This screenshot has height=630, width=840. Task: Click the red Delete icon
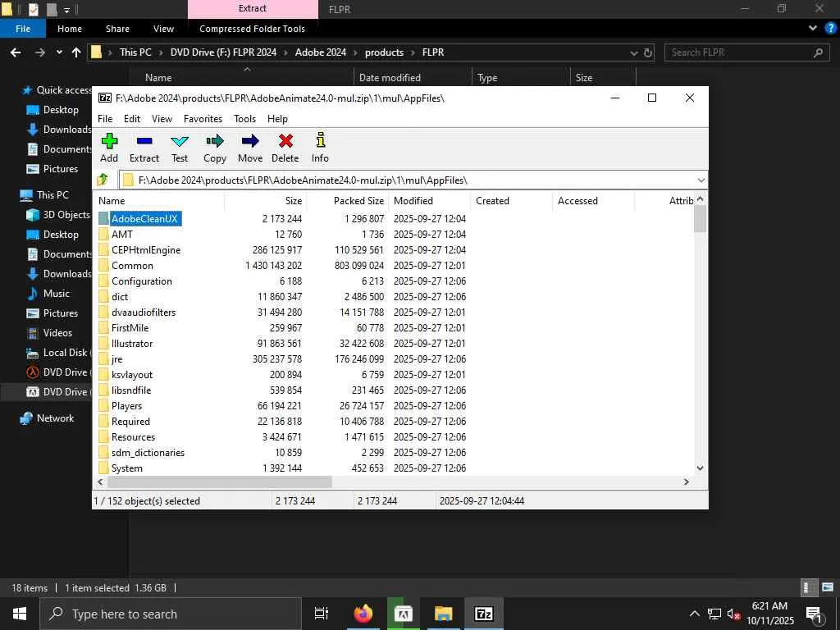point(285,141)
